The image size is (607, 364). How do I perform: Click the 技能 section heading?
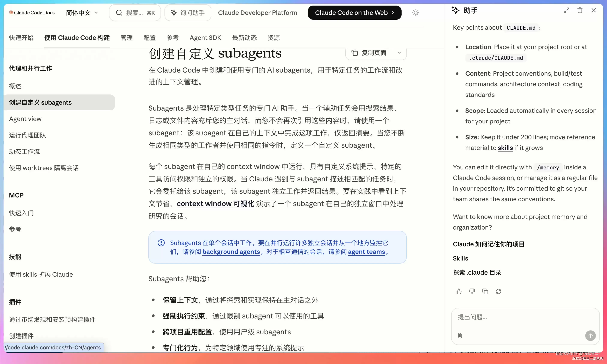tap(15, 257)
